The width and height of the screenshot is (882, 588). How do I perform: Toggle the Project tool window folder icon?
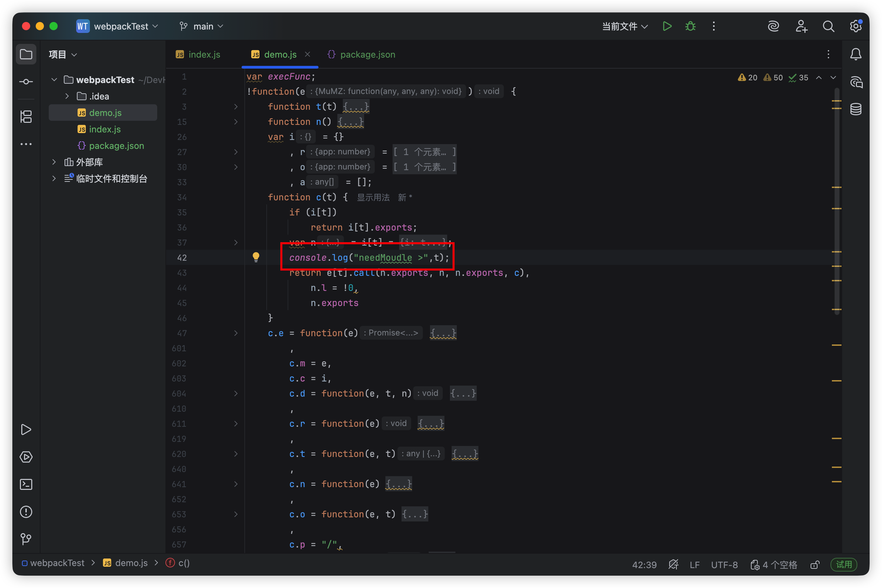click(26, 55)
